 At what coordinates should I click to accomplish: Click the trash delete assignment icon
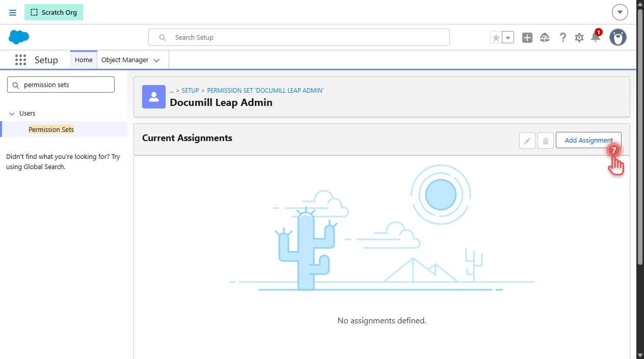tap(546, 141)
